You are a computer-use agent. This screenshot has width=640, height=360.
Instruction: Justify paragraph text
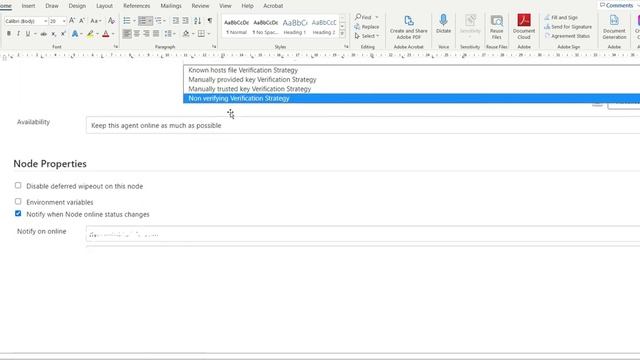click(156, 33)
